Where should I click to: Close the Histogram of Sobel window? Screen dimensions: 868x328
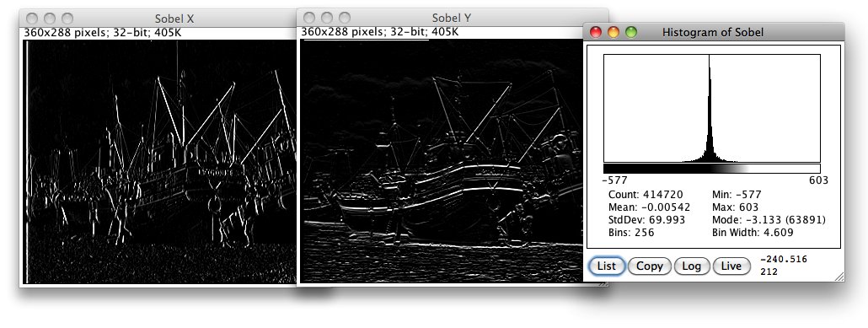(x=596, y=32)
